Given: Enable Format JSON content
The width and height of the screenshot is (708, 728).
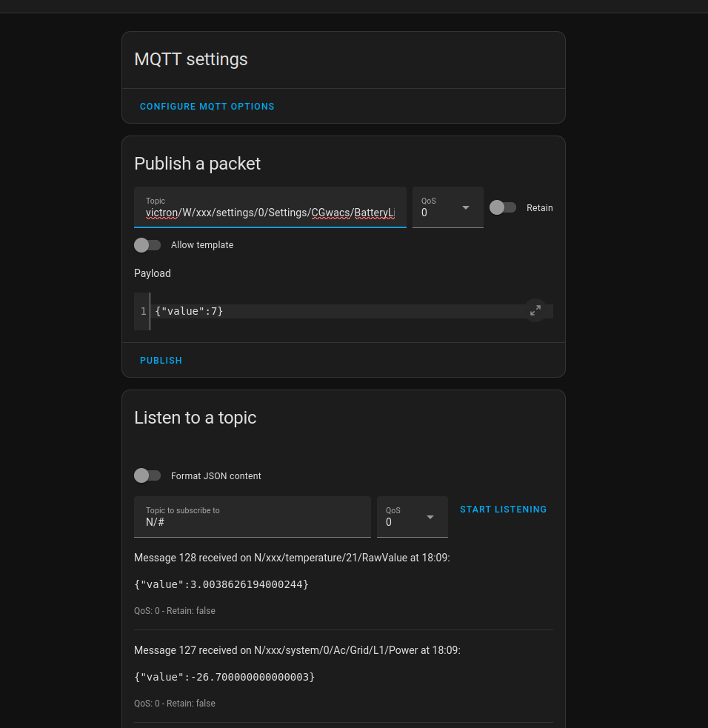Looking at the screenshot, I should click(x=147, y=475).
